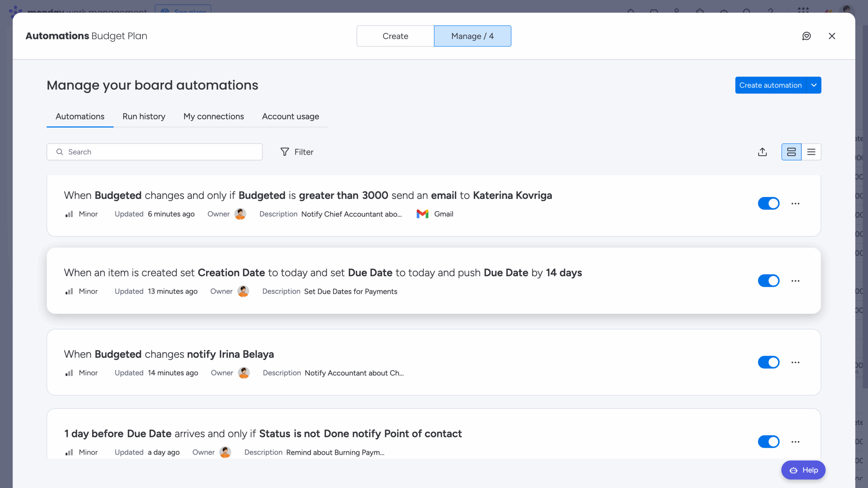The height and width of the screenshot is (488, 868).
Task: Switch to the Run history tab
Action: pyautogui.click(x=144, y=116)
